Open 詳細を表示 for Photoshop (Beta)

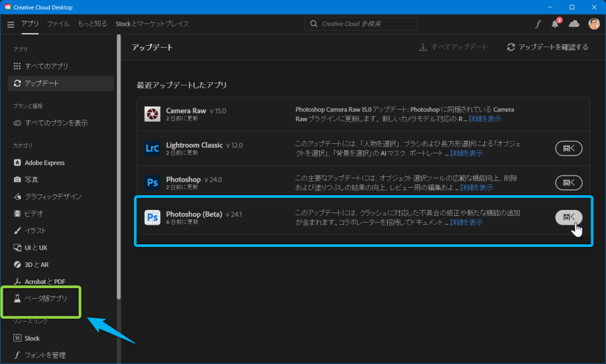point(466,222)
